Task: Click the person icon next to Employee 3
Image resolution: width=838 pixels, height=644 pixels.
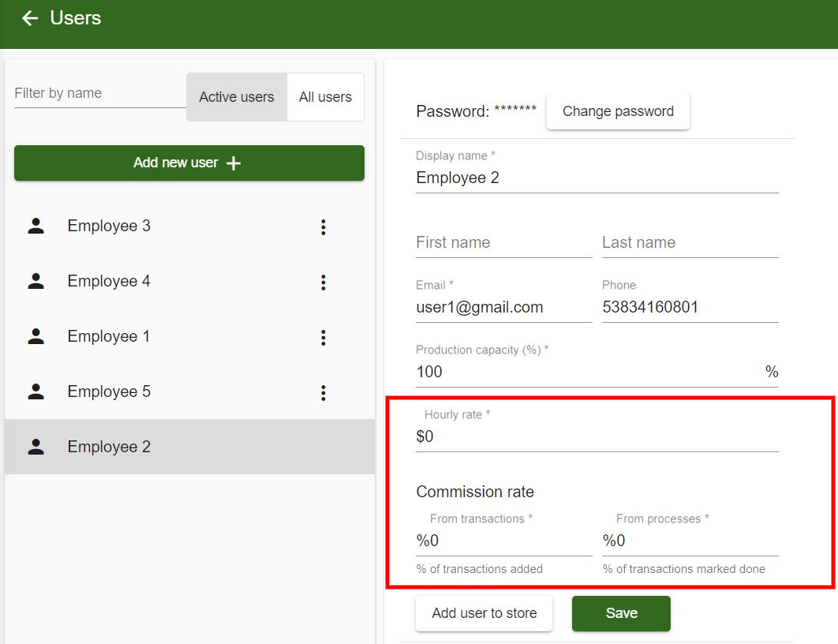Action: tap(36, 226)
